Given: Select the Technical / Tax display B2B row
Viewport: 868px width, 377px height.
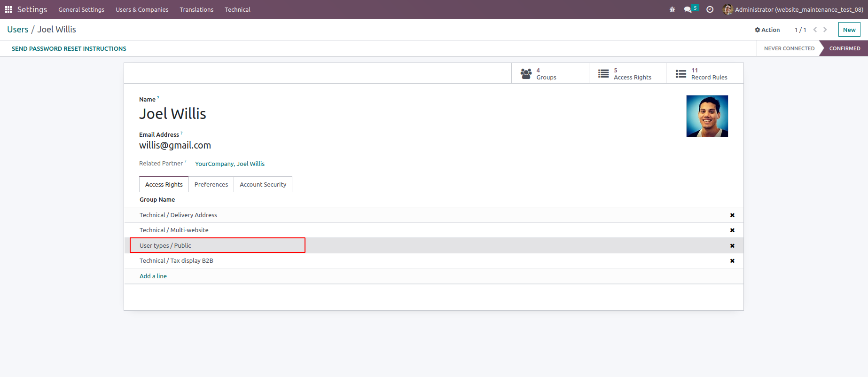Looking at the screenshot, I should pos(434,260).
